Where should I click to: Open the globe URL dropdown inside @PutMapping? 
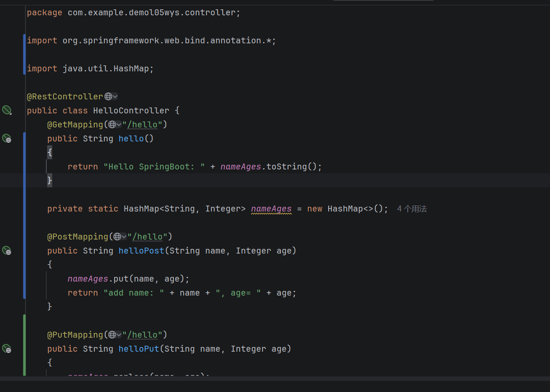(115, 335)
